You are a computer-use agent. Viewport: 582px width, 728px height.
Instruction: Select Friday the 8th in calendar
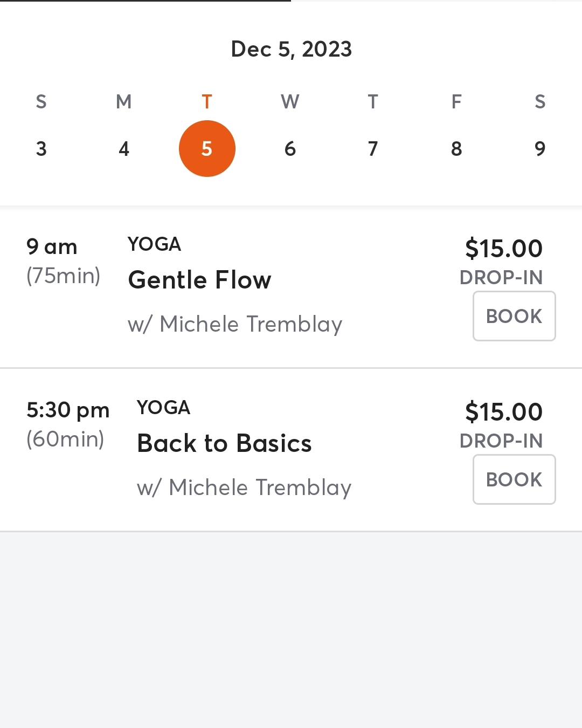point(456,148)
